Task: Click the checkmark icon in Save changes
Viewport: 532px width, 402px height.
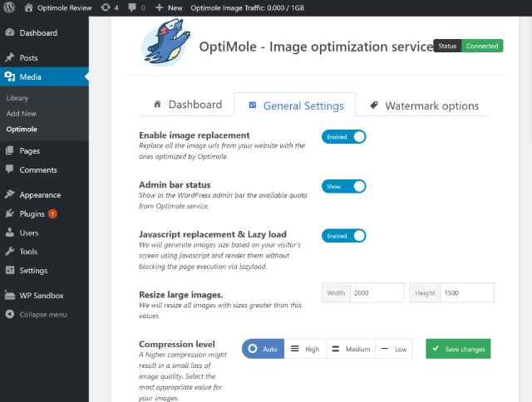Action: (x=436, y=348)
